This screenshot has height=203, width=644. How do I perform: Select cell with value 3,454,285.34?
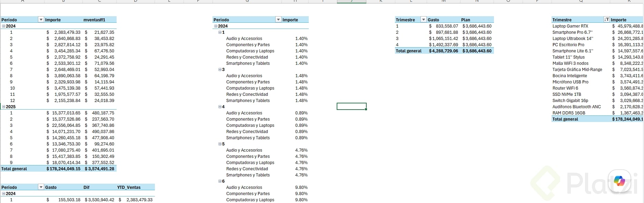(63, 51)
